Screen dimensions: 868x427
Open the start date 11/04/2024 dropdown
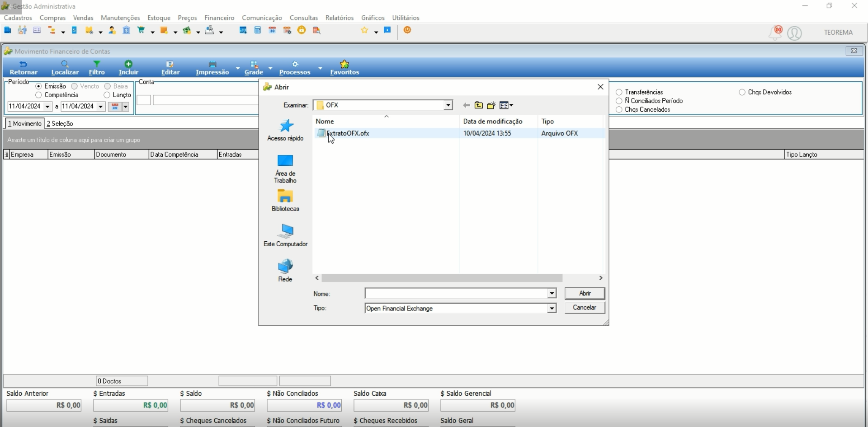coord(48,107)
